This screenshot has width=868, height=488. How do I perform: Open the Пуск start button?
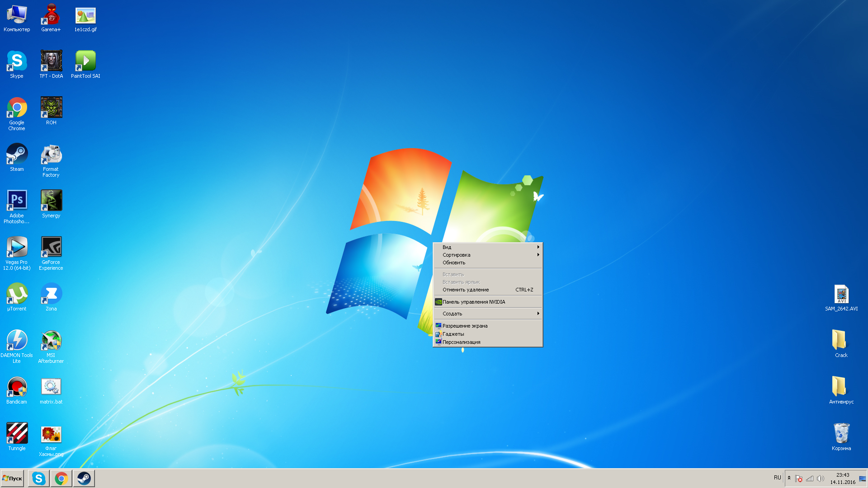[x=12, y=479]
